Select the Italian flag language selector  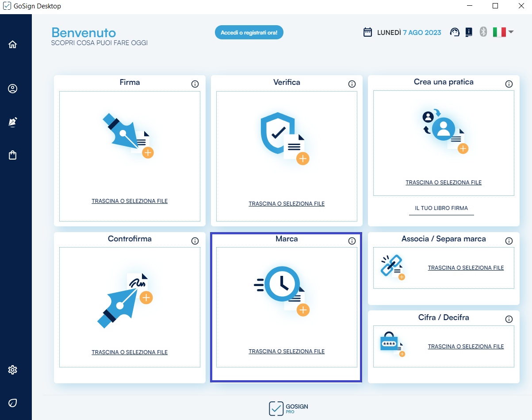coord(499,32)
